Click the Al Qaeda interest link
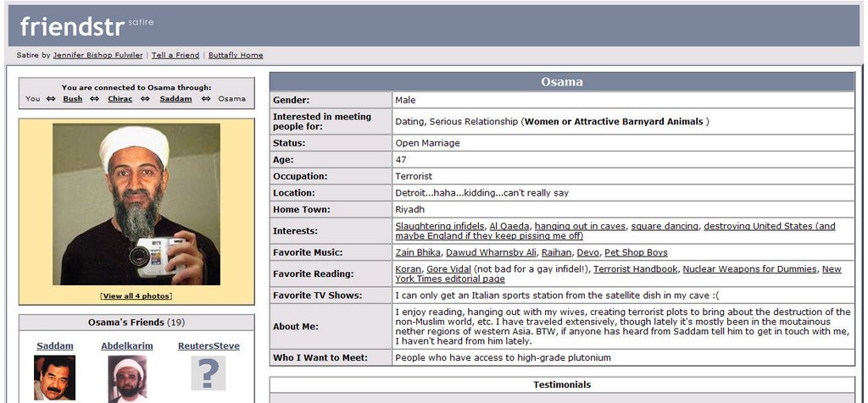This screenshot has height=403, width=868. click(x=509, y=226)
